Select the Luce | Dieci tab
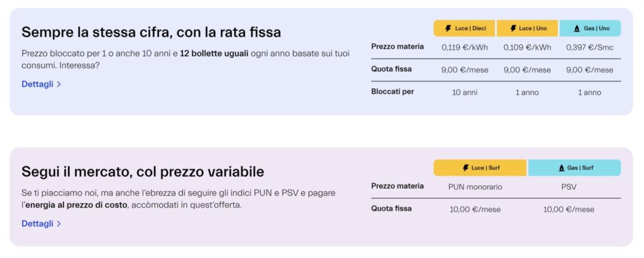Screen dimensions: 644x258 click(x=465, y=28)
